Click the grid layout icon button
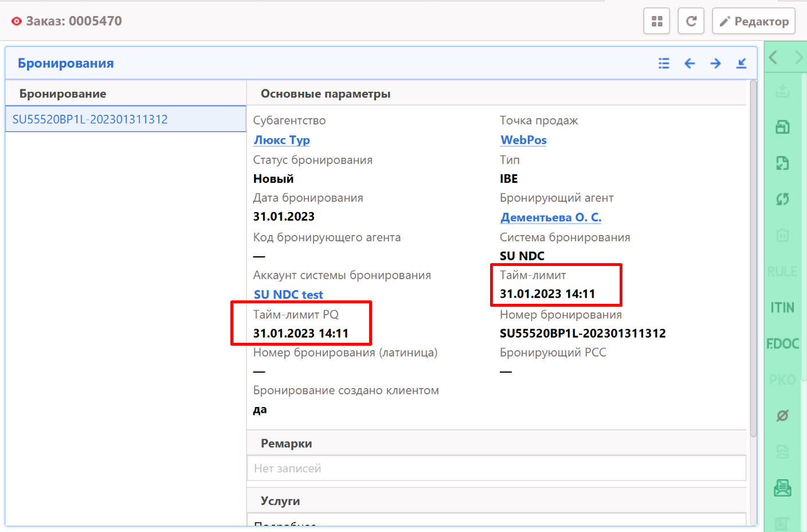 (x=657, y=21)
